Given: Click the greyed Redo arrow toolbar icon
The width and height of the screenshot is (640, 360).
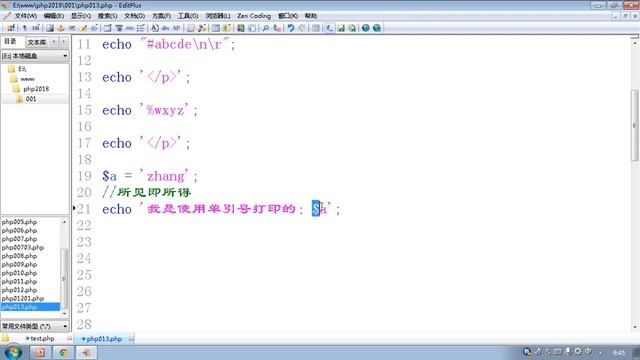Looking at the screenshot, I should click(302, 28).
